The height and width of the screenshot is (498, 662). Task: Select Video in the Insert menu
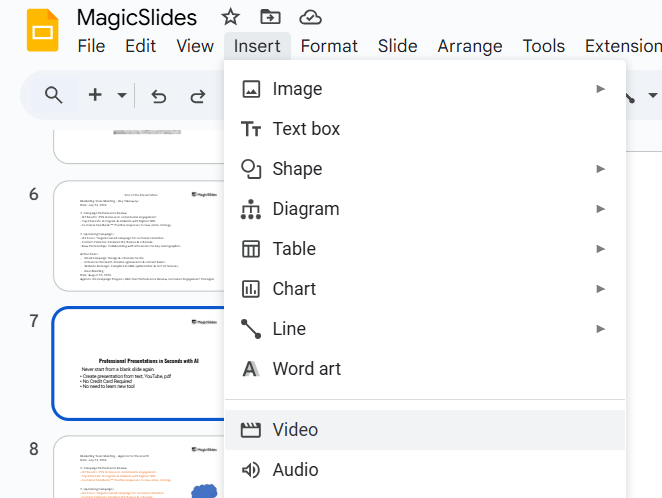295,430
